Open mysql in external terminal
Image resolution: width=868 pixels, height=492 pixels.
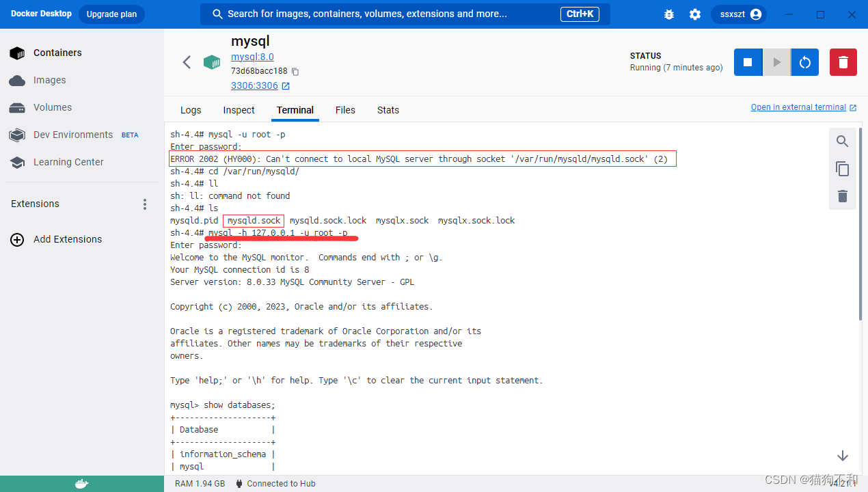[798, 107]
